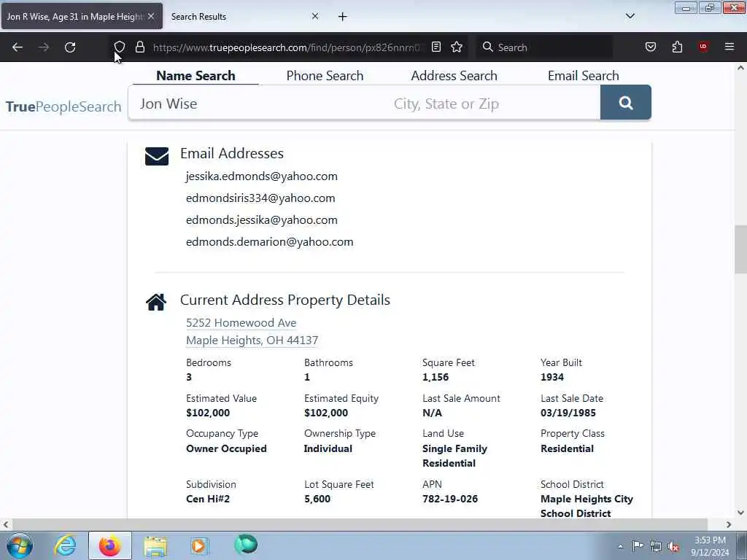This screenshot has height=560, width=747.
Task: Select the Address Search tab
Action: [454, 76]
